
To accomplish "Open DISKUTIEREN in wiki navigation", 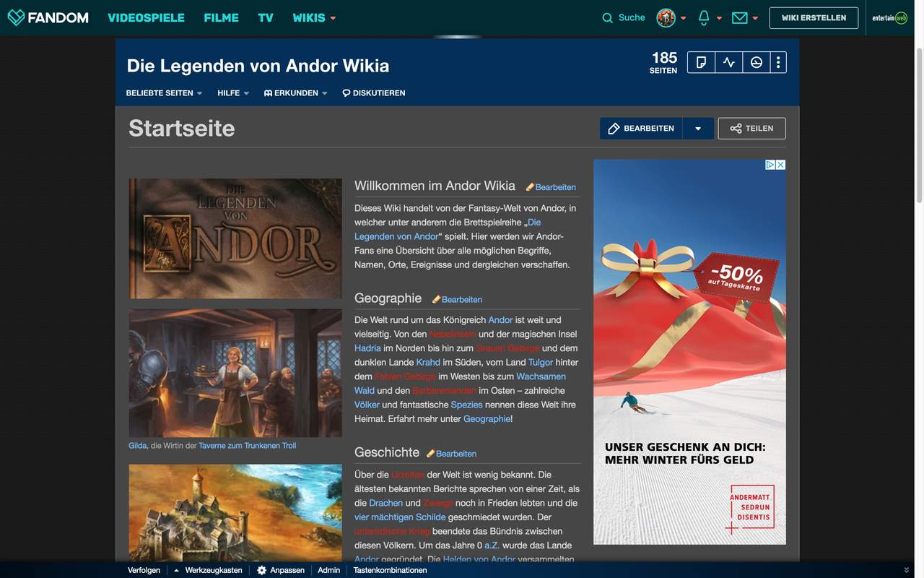I will pyautogui.click(x=374, y=93).
